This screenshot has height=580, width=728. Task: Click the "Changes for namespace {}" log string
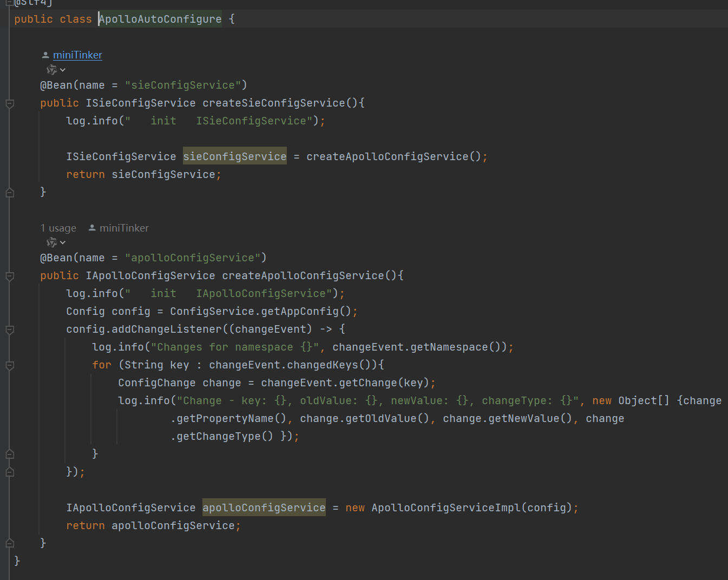[x=235, y=347]
